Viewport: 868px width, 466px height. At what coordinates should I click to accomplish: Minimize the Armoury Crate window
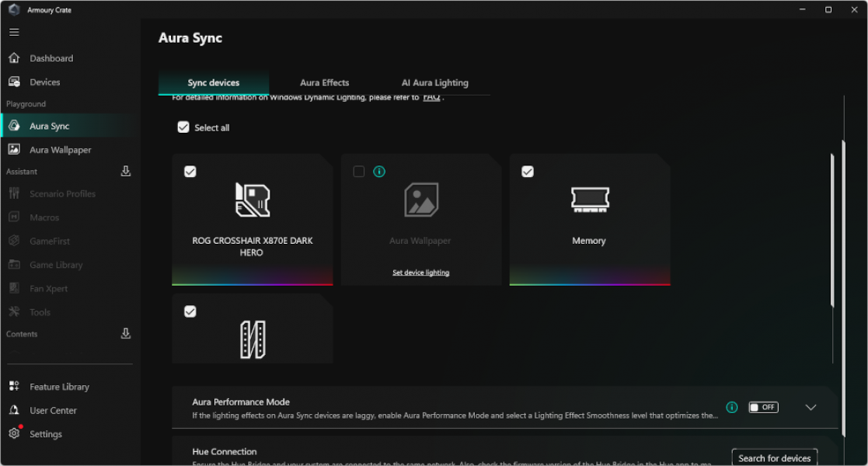pos(802,9)
